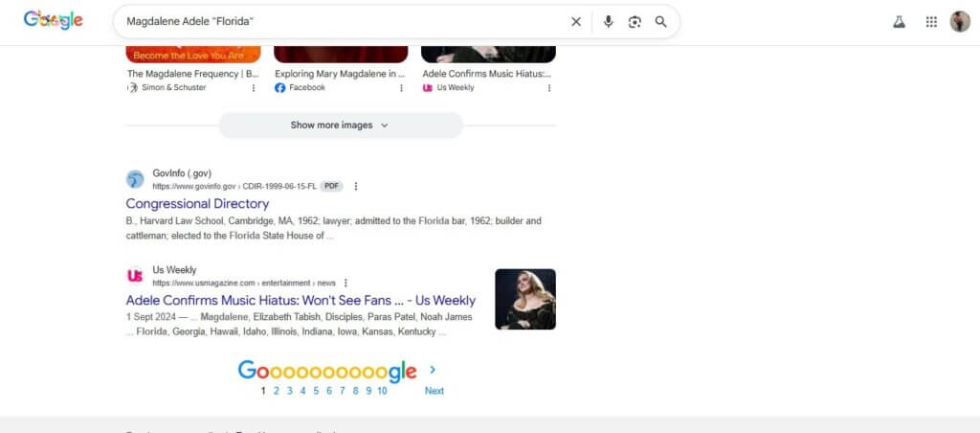Click the magnifying glass search button
Screen dimensions: 980x433
click(x=660, y=21)
